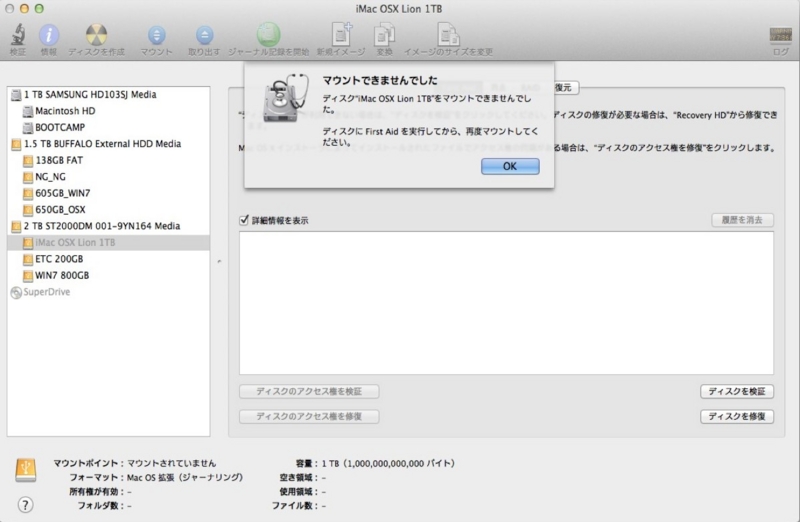800x522 pixels.
Task: Click the Macintosh HD gray drive icon
Action: coord(28,111)
